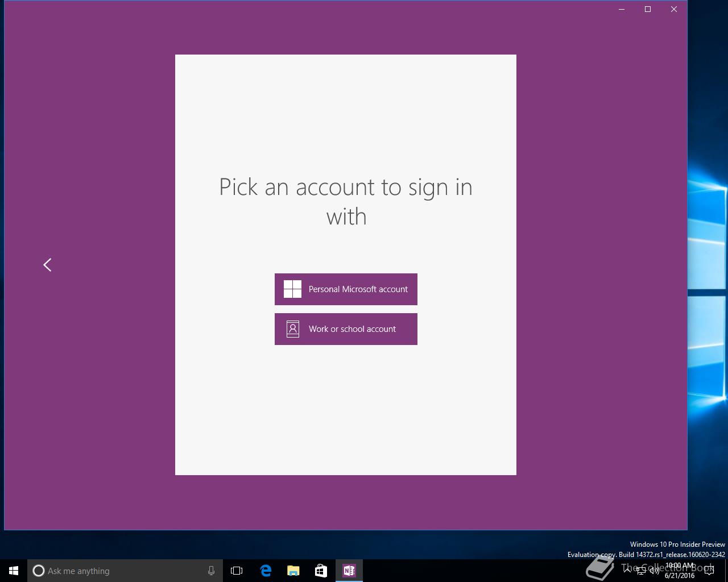The width and height of the screenshot is (728, 582).
Task: Open the volume control
Action: coord(655,571)
